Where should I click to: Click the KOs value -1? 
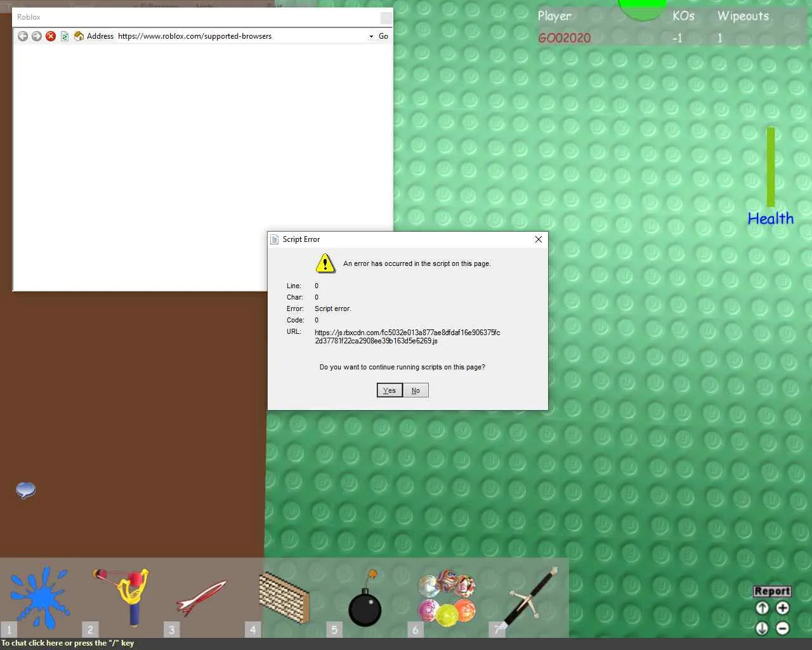(x=678, y=38)
